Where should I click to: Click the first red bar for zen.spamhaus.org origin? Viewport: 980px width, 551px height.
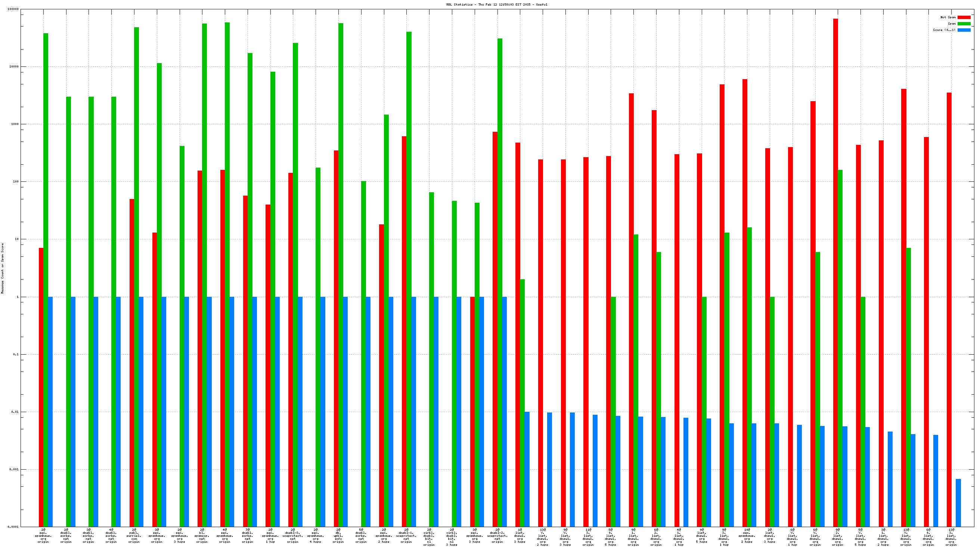[41, 380]
